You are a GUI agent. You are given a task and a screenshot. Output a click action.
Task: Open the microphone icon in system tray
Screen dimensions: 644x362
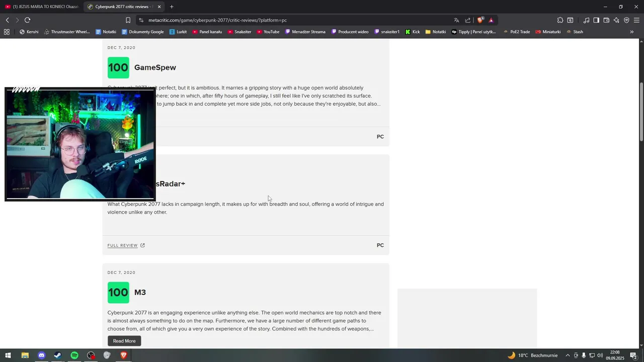point(584,355)
